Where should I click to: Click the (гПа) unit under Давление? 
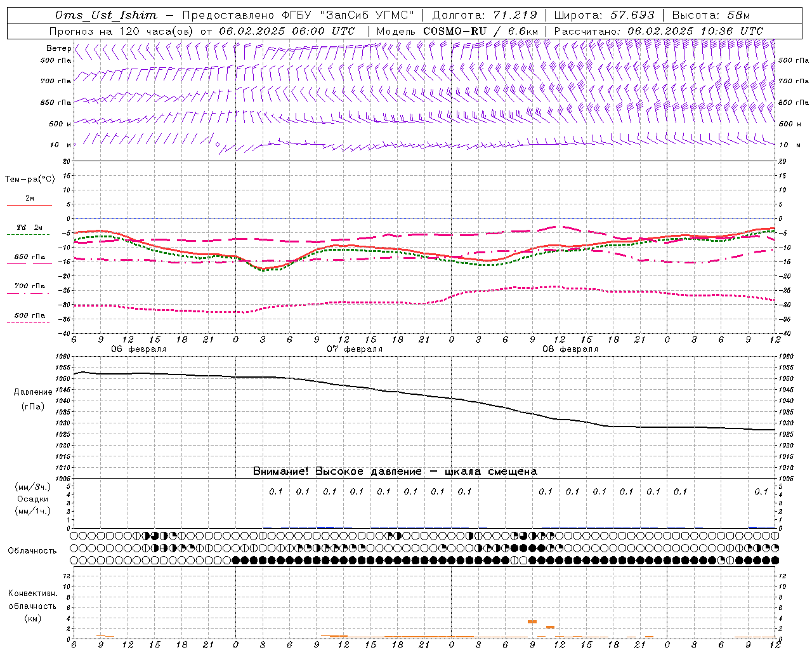[x=32, y=406]
